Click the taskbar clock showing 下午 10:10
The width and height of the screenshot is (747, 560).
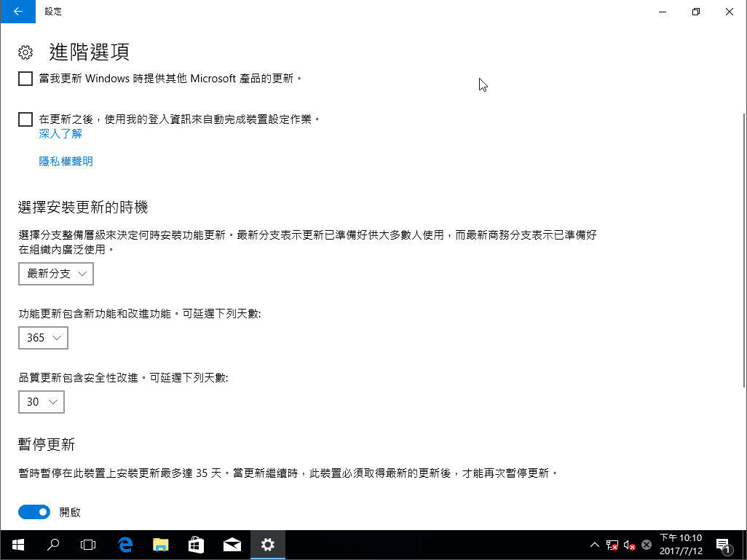680,545
